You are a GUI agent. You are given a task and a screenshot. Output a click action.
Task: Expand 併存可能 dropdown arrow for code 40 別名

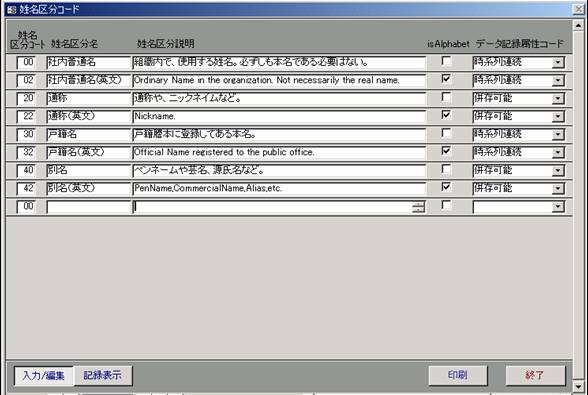[558, 170]
